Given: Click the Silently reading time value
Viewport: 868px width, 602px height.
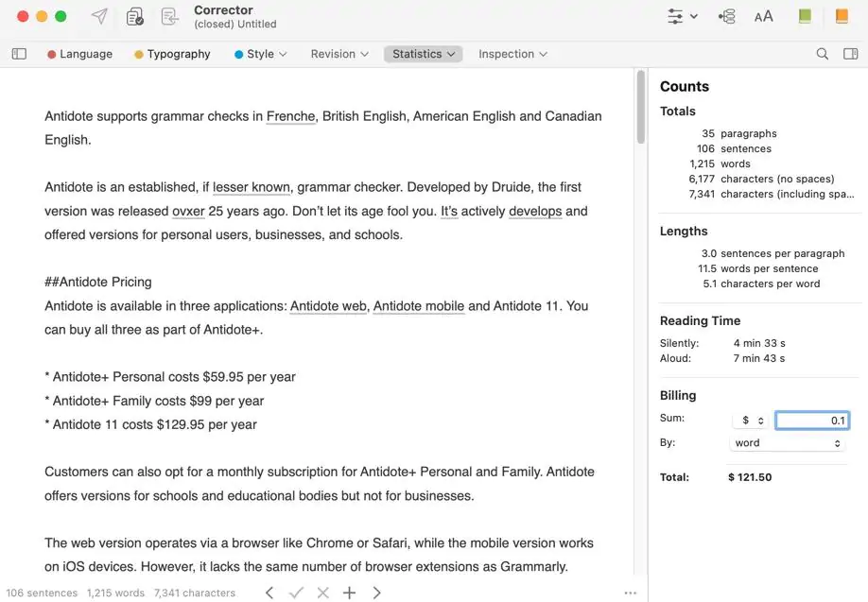Looking at the screenshot, I should [x=759, y=344].
